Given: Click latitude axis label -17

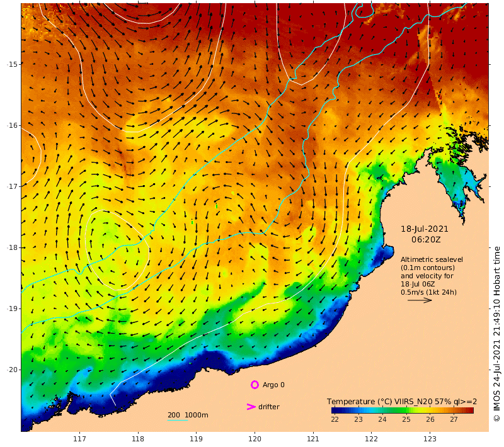Looking at the screenshot, I should point(12,186).
